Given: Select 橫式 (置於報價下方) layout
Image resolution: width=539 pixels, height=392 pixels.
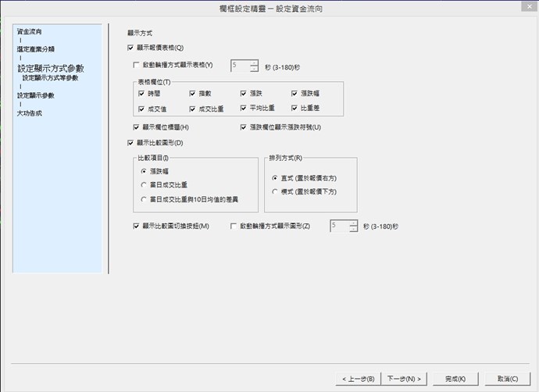Looking at the screenshot, I should click(273, 191).
